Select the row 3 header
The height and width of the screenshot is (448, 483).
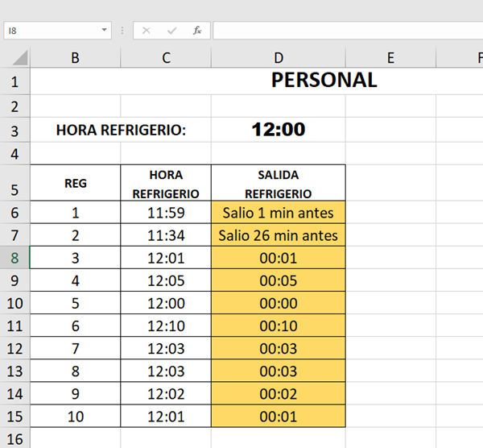(x=15, y=130)
